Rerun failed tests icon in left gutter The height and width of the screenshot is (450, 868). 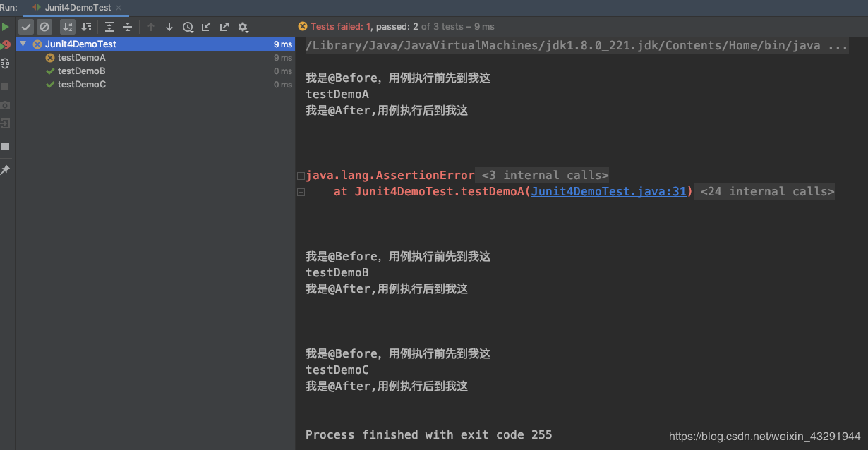5,44
